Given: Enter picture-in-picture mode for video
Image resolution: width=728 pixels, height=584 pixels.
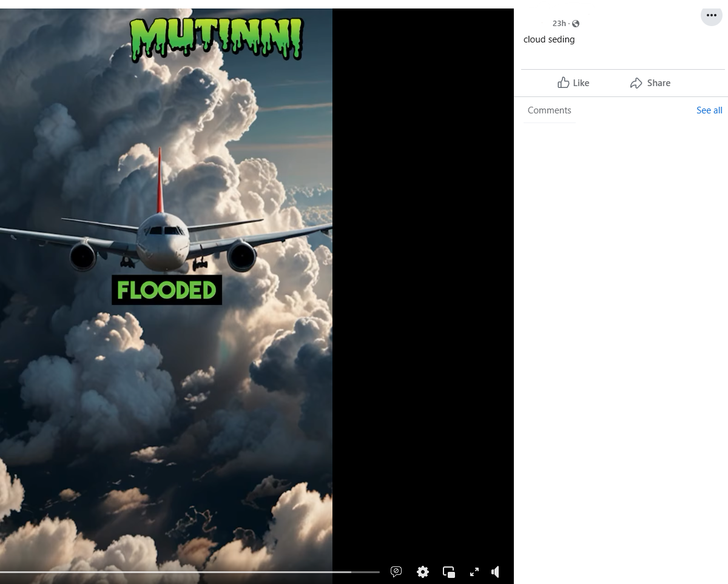Looking at the screenshot, I should point(449,571).
